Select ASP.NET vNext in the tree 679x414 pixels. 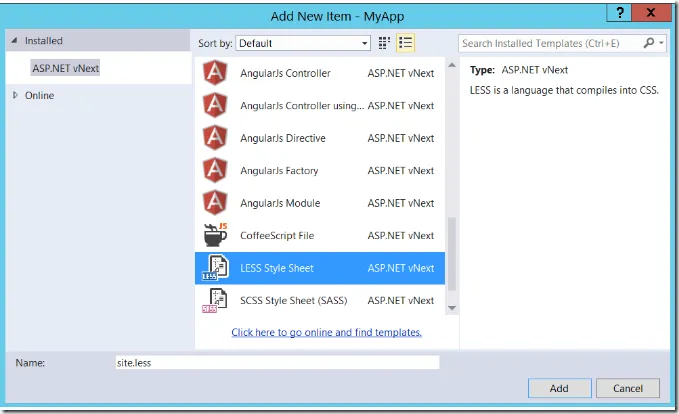tap(65, 68)
